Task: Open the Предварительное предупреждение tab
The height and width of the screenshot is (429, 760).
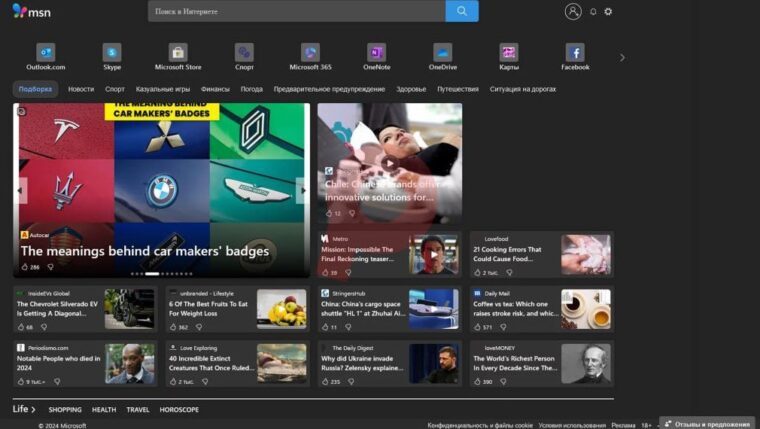Action: pyautogui.click(x=329, y=89)
